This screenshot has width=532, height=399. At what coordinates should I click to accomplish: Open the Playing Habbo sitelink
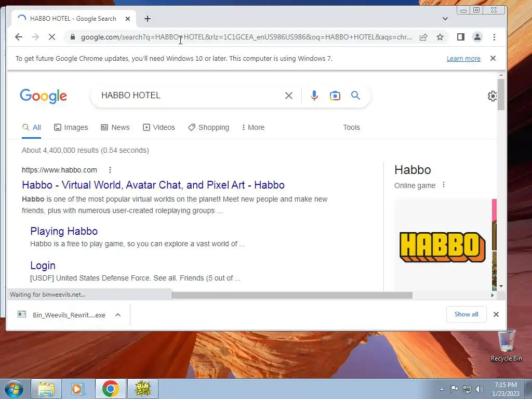(64, 231)
